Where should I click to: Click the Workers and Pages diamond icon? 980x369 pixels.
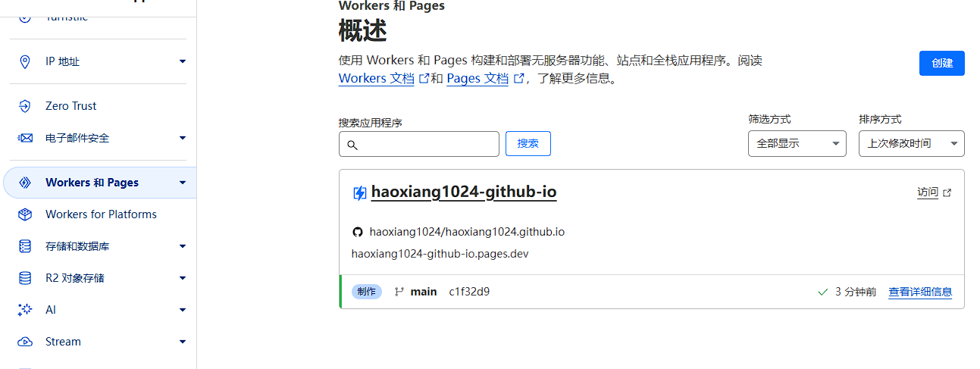point(24,183)
